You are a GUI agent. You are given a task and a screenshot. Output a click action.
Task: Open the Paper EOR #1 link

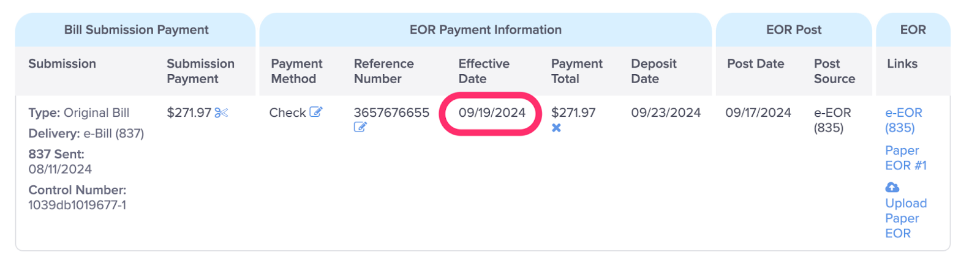906,158
